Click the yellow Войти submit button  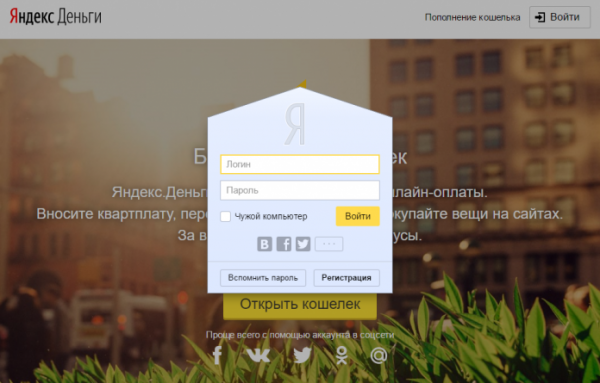pyautogui.click(x=358, y=216)
